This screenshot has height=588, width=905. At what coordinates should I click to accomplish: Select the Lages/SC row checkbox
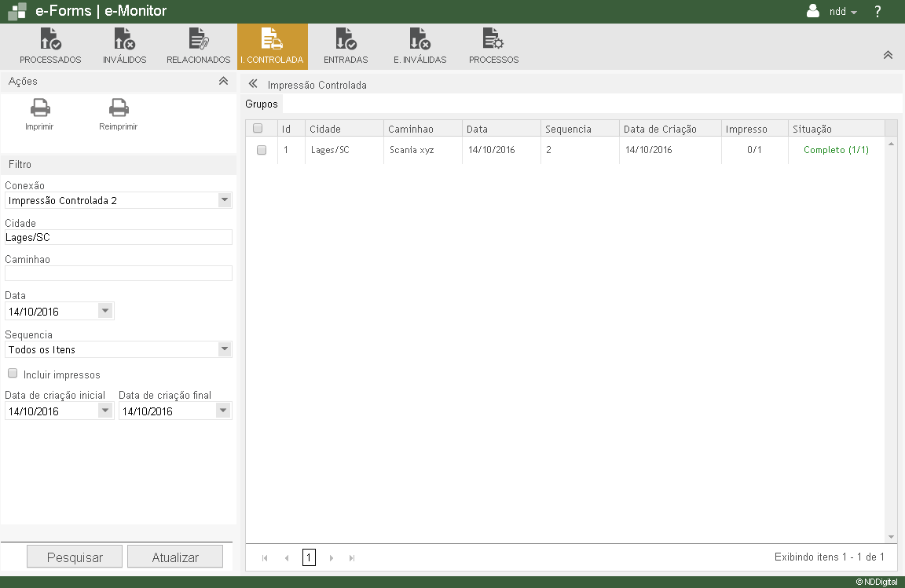[262, 150]
